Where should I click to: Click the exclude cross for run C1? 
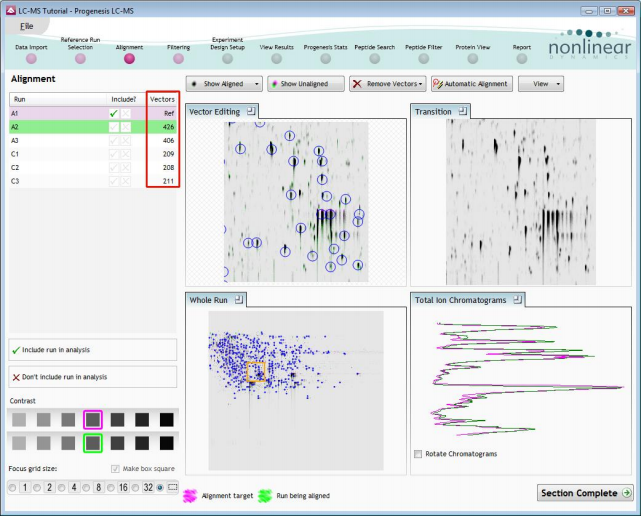[126, 154]
